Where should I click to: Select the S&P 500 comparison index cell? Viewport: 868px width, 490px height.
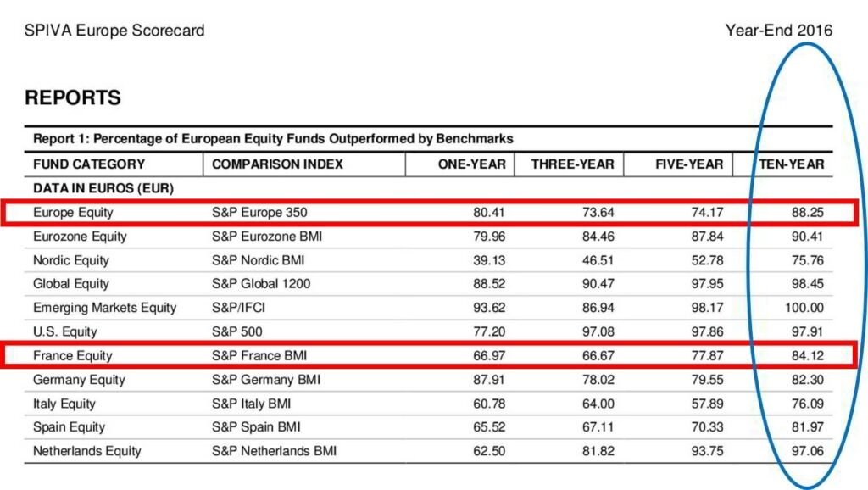click(x=239, y=331)
